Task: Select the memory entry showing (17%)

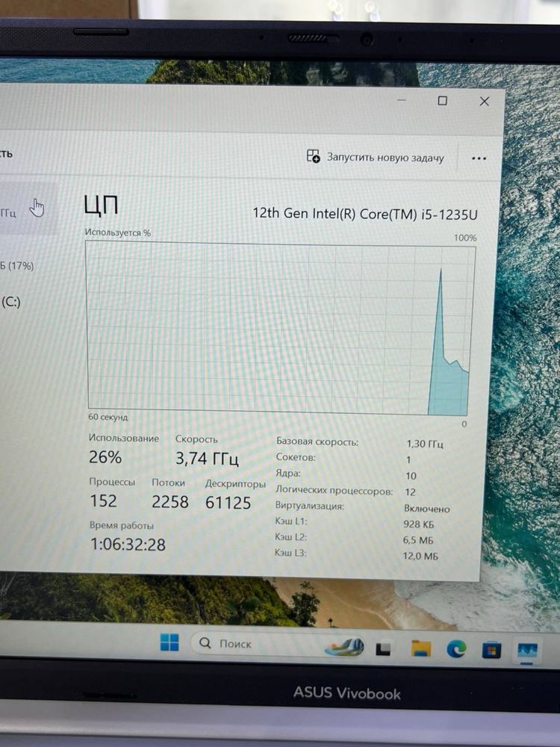Action: pyautogui.click(x=17, y=266)
